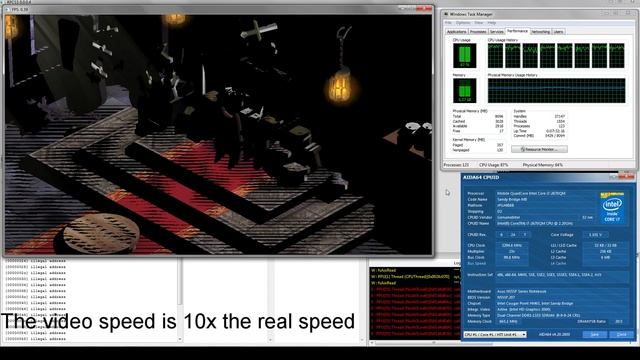Click the last CPU Usage History graph

click(617, 56)
